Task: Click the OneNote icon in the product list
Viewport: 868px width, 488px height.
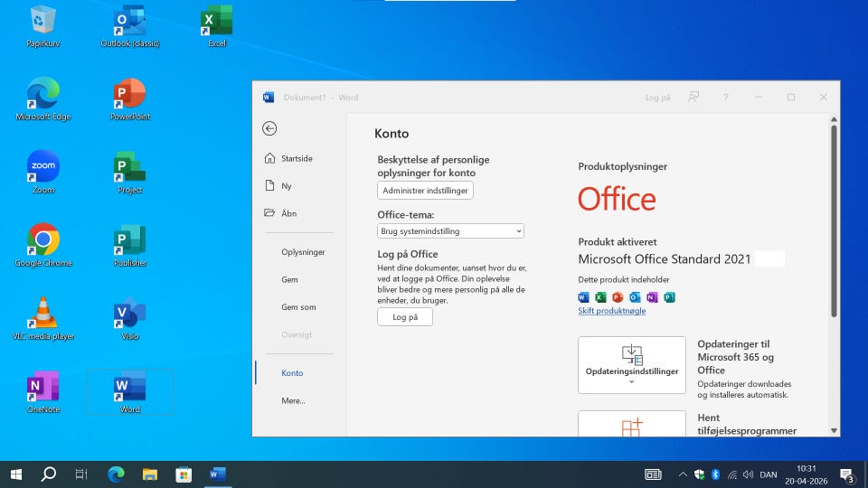Action: pos(652,297)
